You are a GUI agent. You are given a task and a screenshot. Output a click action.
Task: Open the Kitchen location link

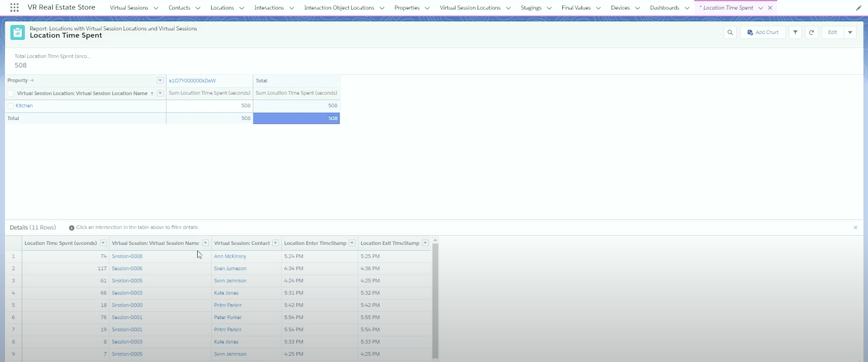coord(24,106)
